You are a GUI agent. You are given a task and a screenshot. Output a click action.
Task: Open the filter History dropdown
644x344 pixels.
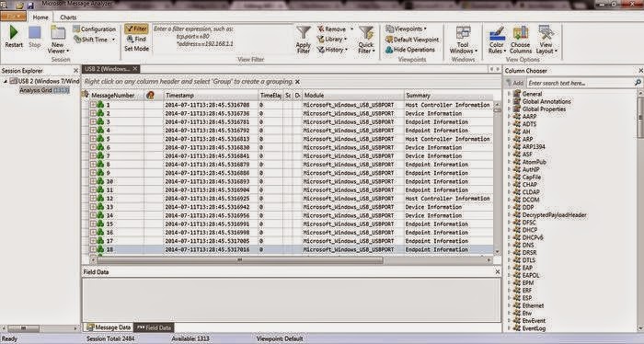[332, 50]
